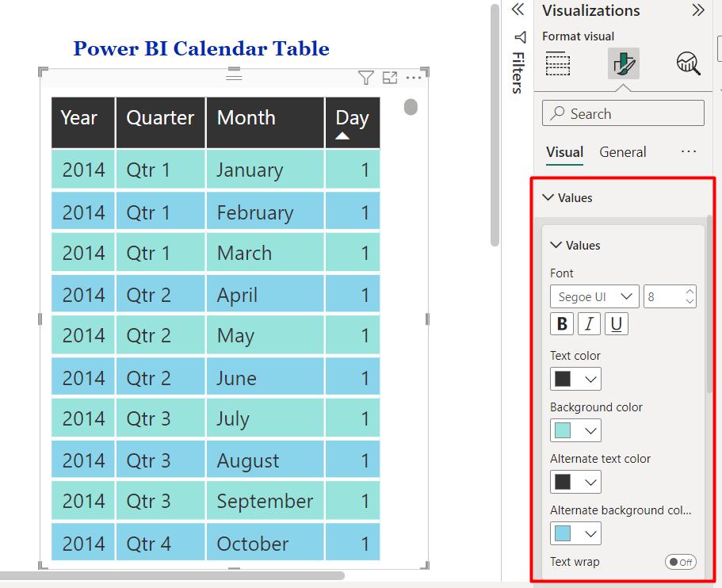Select the February cell
722x588 pixels.
(265, 212)
